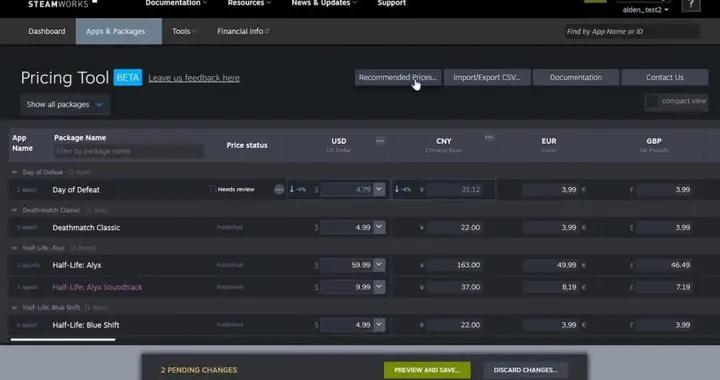720x380 pixels.
Task: Click the Discard Changes button
Action: pos(526,370)
